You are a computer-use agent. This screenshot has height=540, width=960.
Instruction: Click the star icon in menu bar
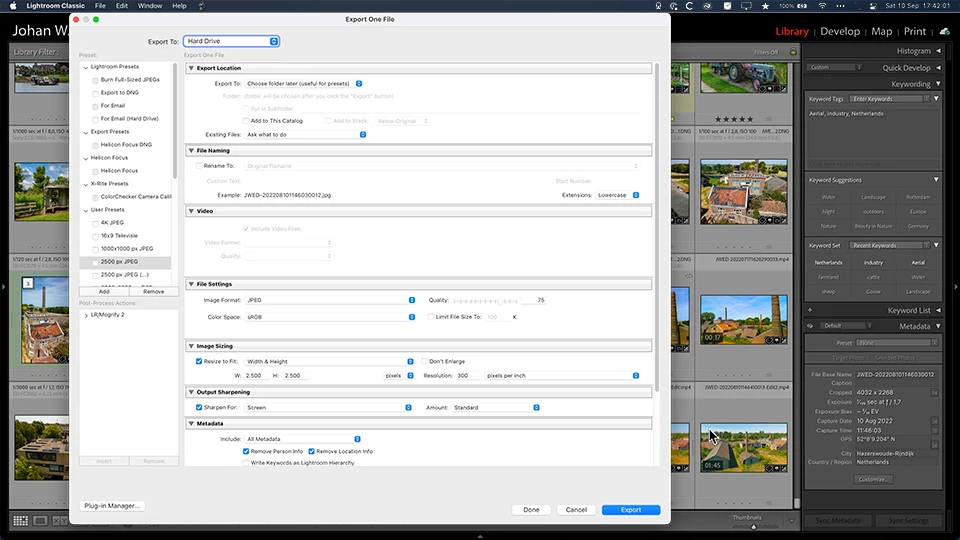[765, 6]
